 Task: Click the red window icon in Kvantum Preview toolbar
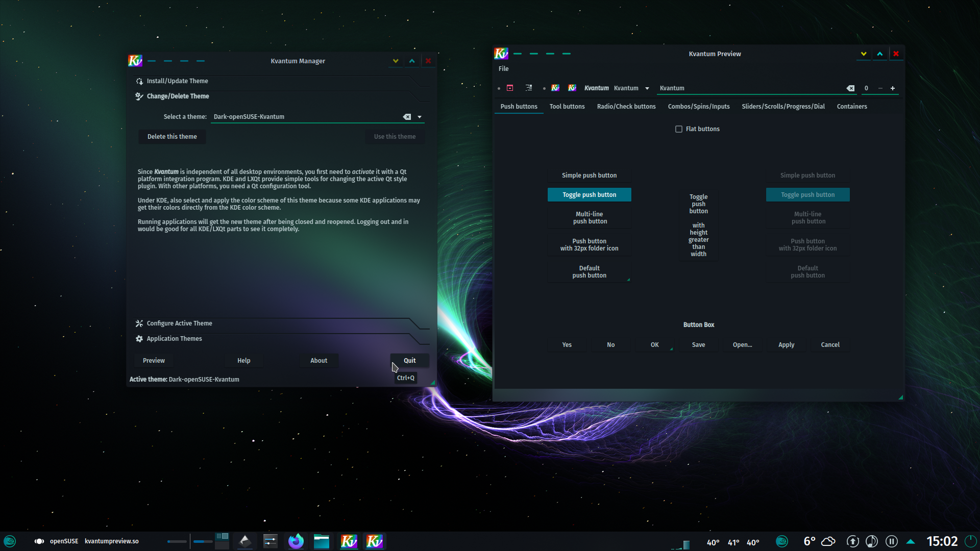point(509,88)
